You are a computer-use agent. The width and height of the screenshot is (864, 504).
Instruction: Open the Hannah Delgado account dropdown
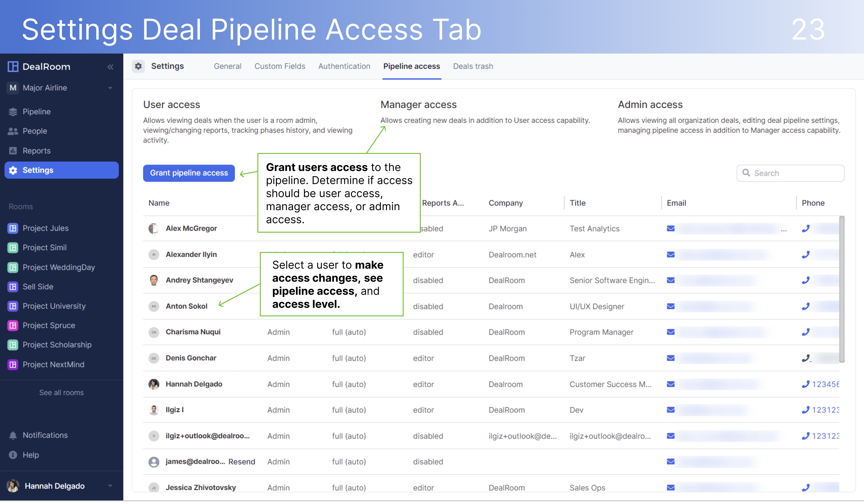point(110,486)
